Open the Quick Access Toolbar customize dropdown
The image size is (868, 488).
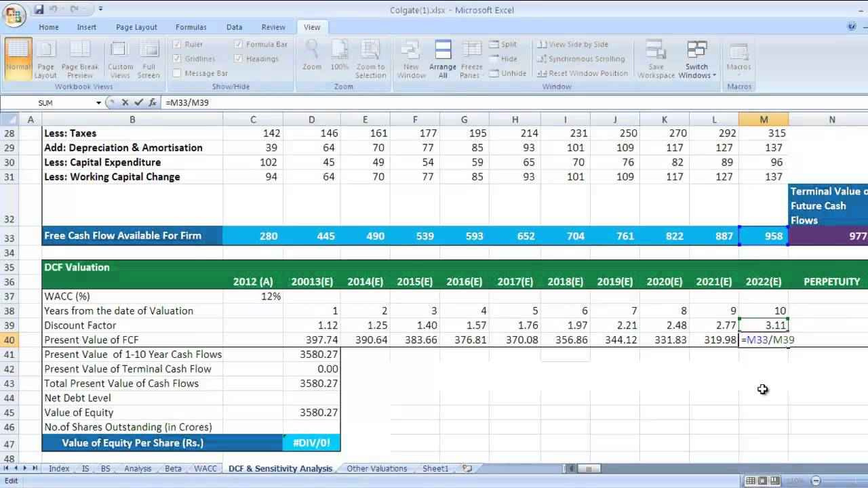tap(100, 9)
